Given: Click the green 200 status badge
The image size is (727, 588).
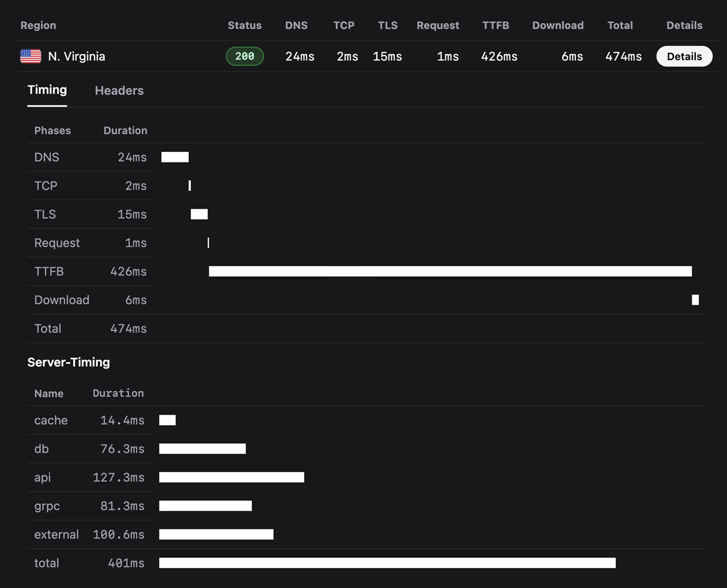Looking at the screenshot, I should pos(245,56).
